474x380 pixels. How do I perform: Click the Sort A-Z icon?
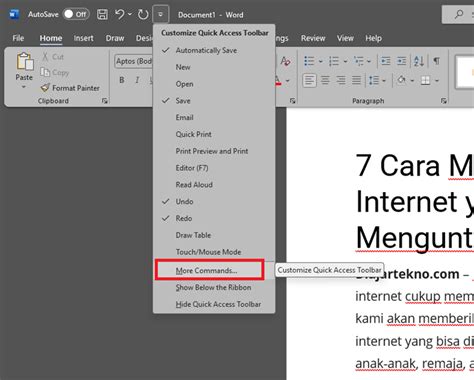[419, 61]
